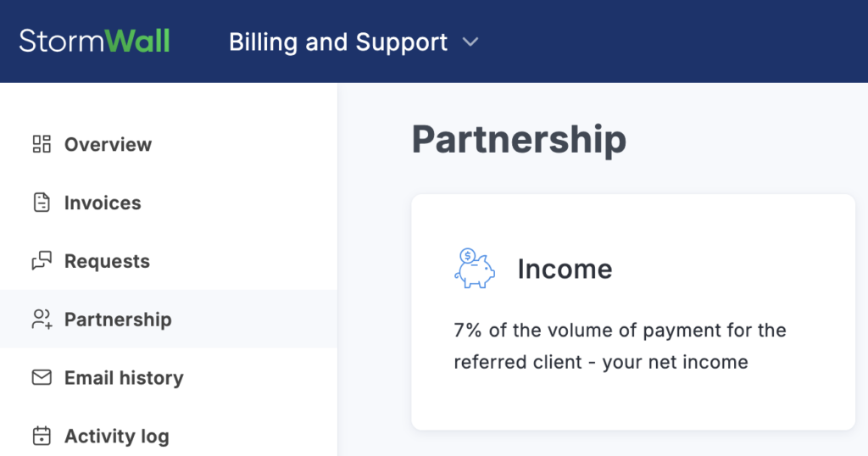Viewport: 868px width, 456px height.
Task: Click the 7% net income description text
Action: pos(620,346)
